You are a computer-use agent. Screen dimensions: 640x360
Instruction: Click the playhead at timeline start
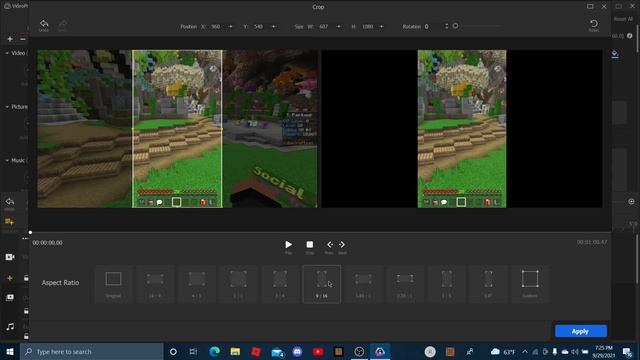click(30, 233)
